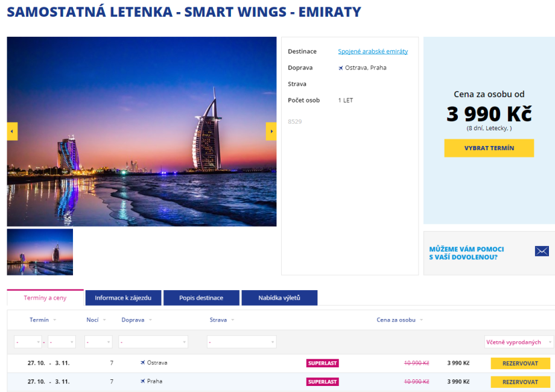Viewport: 555px width, 392px height.
Task: Sort by Termín column arrow
Action: tap(55, 320)
